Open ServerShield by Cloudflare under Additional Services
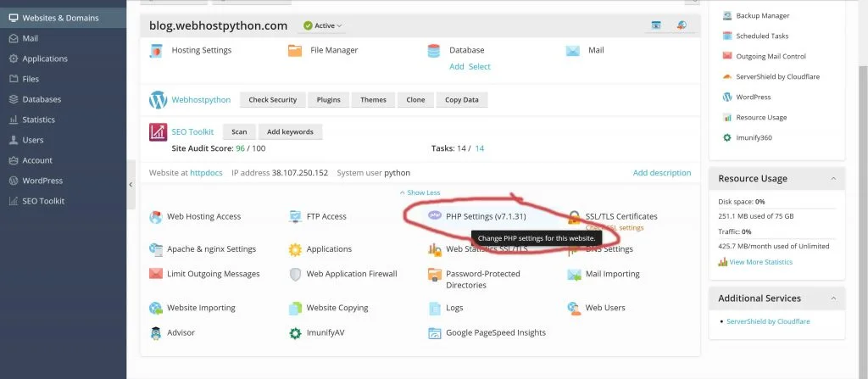The height and width of the screenshot is (379, 868). tap(768, 321)
